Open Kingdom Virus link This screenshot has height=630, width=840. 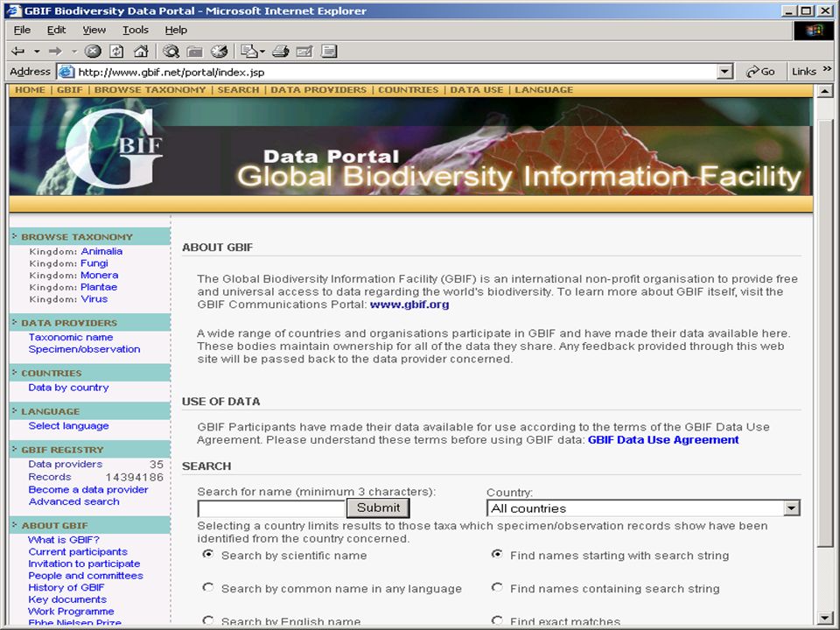coord(94,299)
